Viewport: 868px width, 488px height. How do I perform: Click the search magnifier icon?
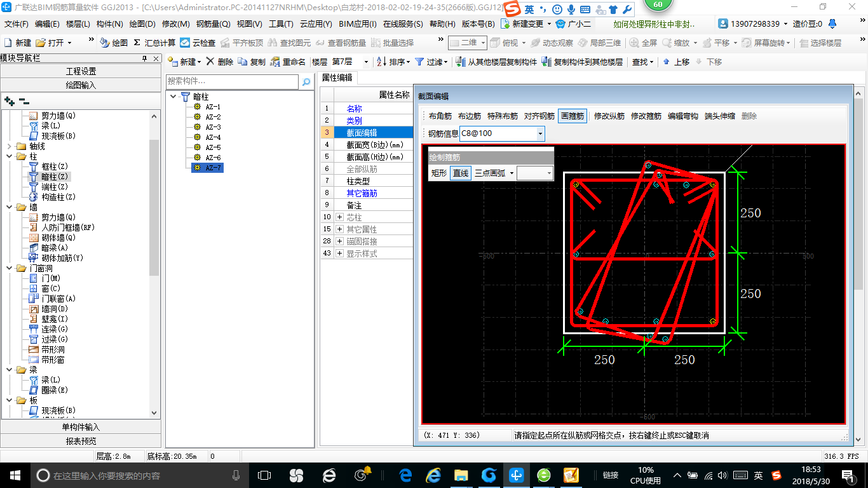pos(306,82)
